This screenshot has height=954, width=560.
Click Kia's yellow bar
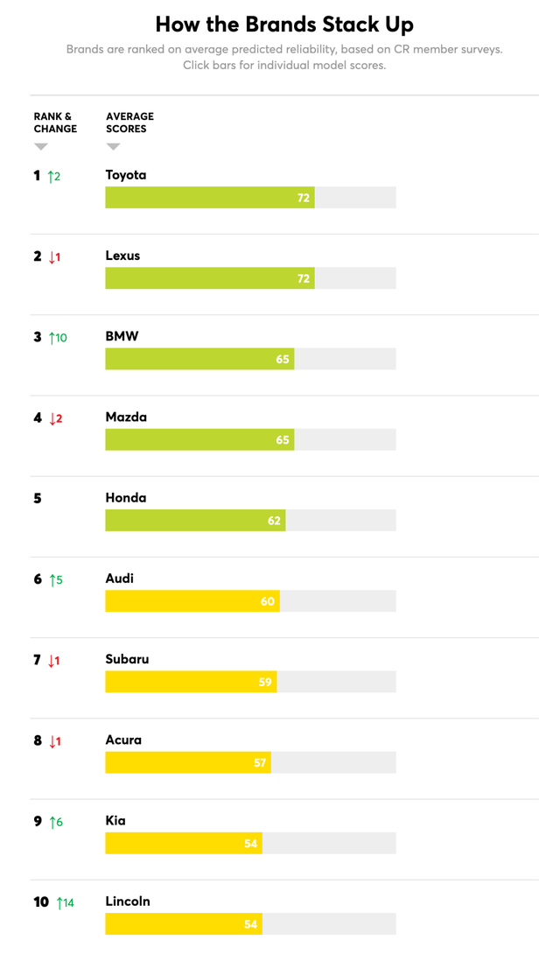tap(184, 843)
